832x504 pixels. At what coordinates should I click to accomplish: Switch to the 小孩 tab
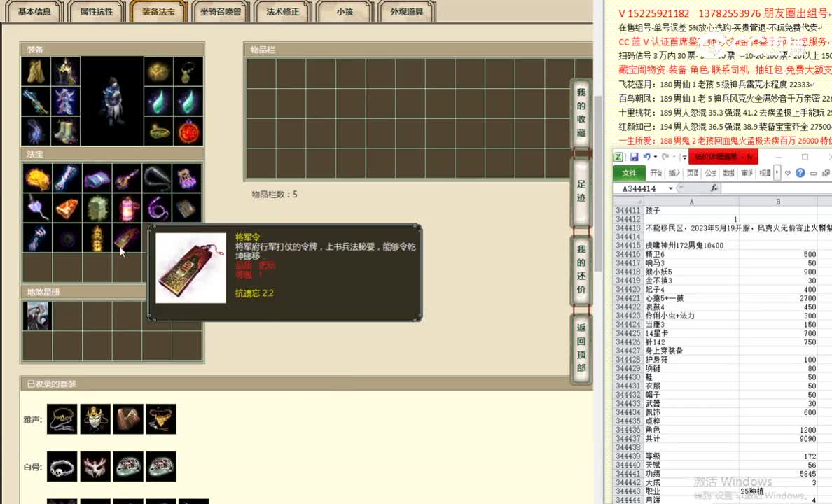click(345, 12)
